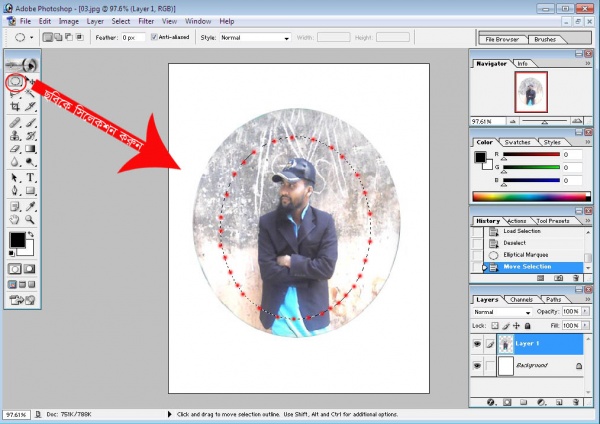Select Elliptical Marquee history state
Screen dimensions: 600x424
click(x=528, y=255)
